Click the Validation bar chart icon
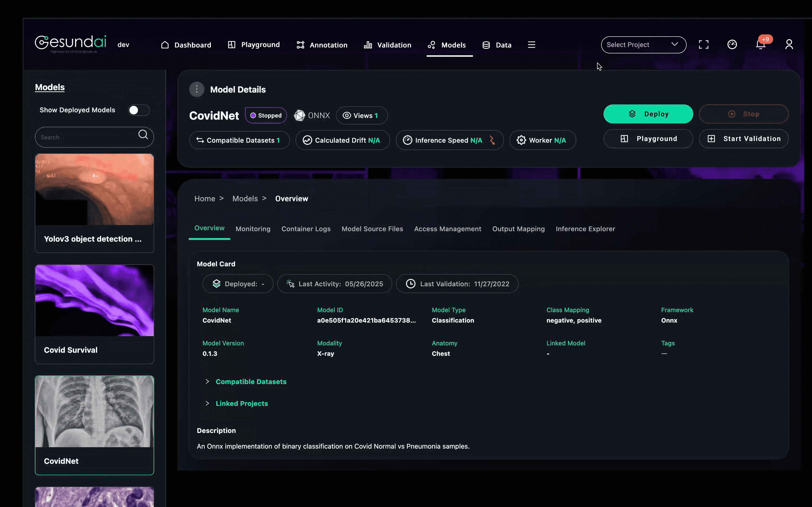 [x=368, y=45]
